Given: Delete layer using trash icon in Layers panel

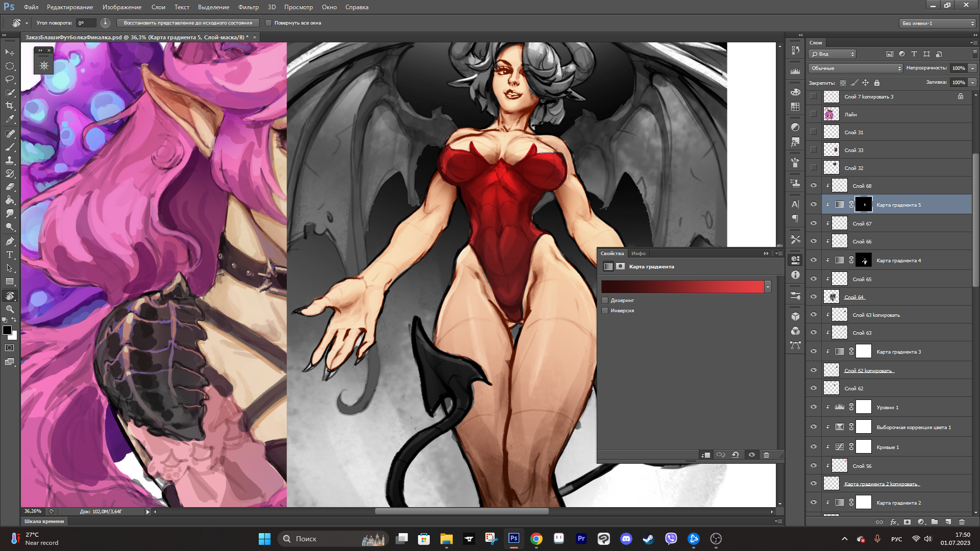Looking at the screenshot, I should 962,522.
